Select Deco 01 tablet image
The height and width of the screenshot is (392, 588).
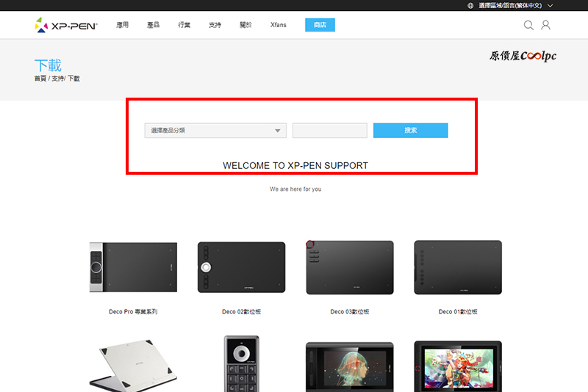click(458, 267)
